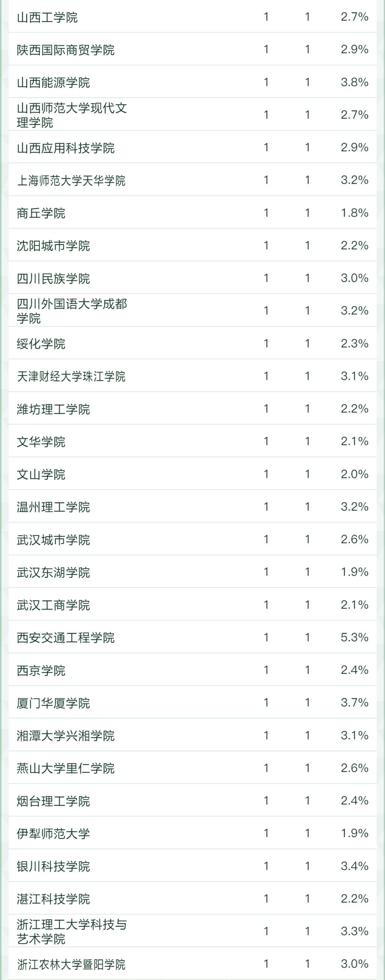The height and width of the screenshot is (980, 385).
Task: Select 陕西国际商贸学院 in the list
Action: tap(65, 50)
